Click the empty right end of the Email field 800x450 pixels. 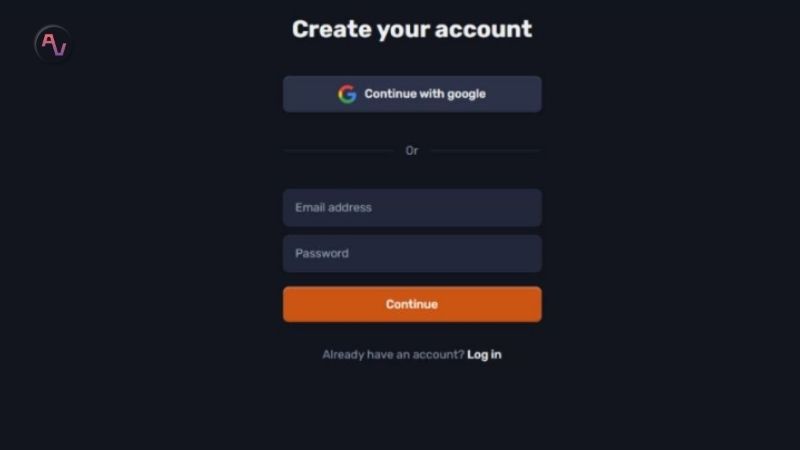click(x=500, y=208)
